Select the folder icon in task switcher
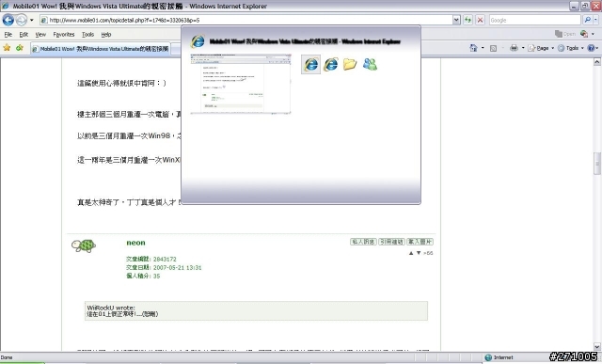 (350, 64)
